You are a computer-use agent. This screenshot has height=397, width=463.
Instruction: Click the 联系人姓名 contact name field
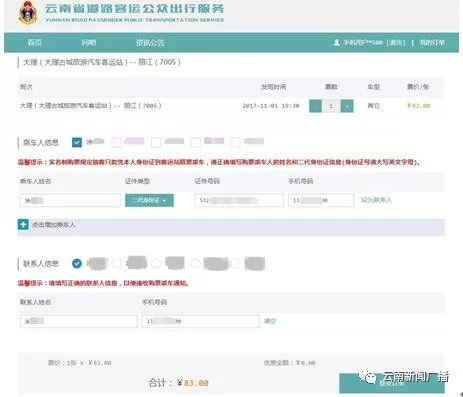(x=79, y=321)
